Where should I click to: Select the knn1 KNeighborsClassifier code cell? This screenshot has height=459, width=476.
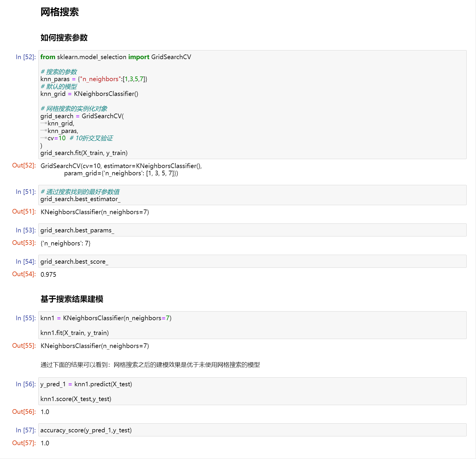252,325
